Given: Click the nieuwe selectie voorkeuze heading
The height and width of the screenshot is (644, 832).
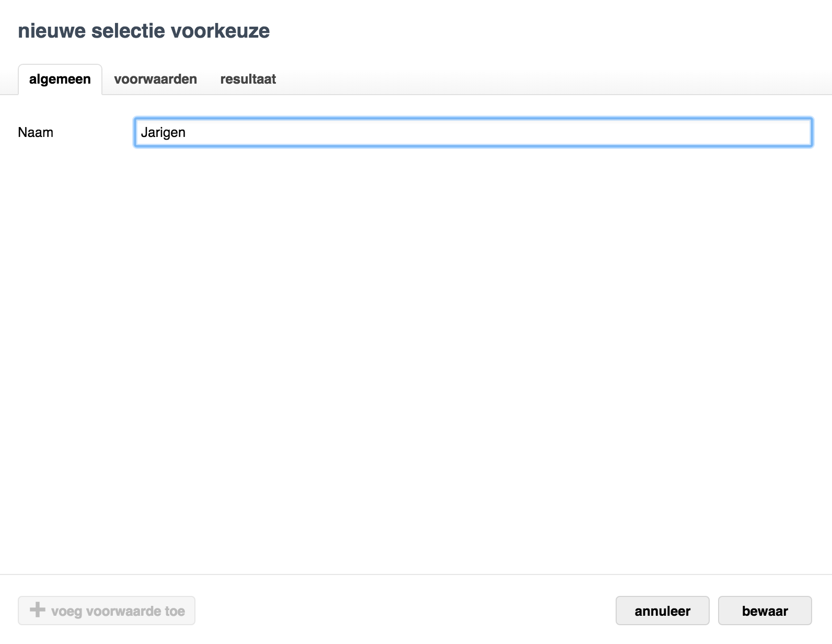Looking at the screenshot, I should point(144,31).
